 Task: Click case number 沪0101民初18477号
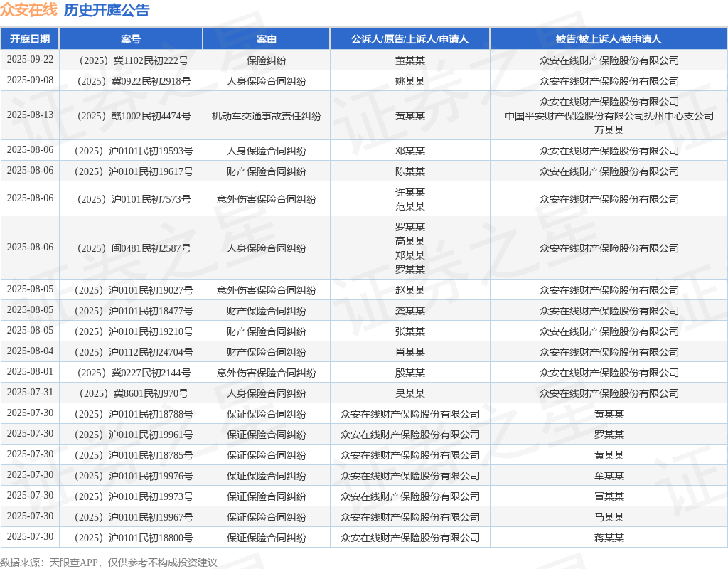[x=134, y=311]
